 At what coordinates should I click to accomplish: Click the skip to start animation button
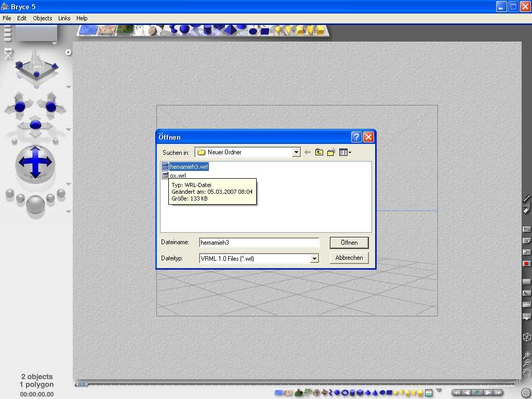[458, 393]
